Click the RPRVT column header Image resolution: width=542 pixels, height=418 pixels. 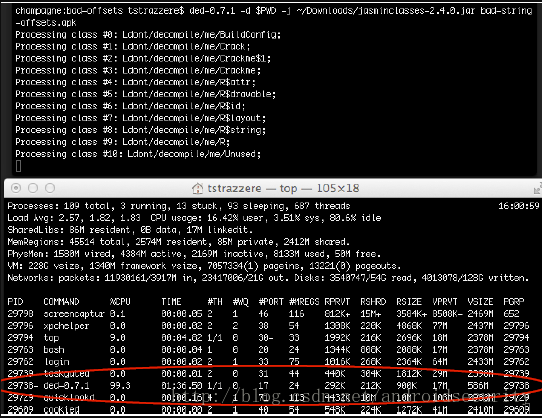click(337, 302)
